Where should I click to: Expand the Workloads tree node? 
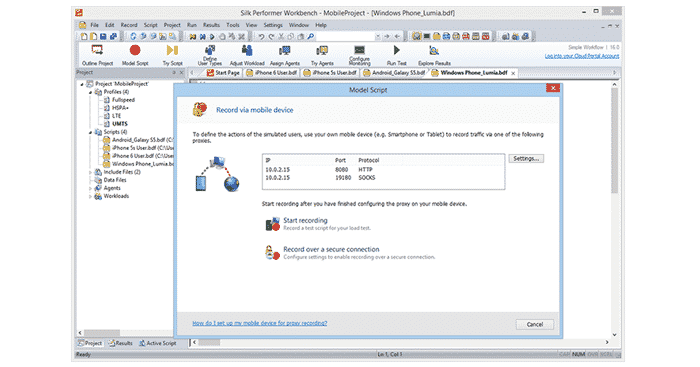tap(90, 196)
